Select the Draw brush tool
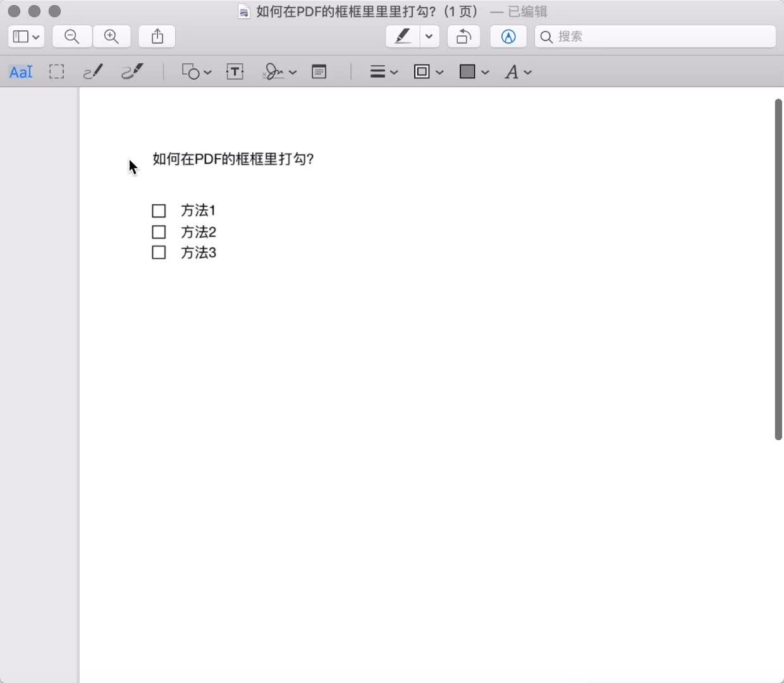Image resolution: width=784 pixels, height=683 pixels. coord(133,71)
